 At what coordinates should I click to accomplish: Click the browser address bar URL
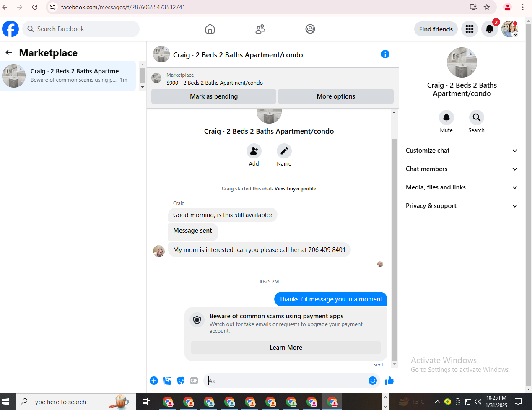point(123,7)
